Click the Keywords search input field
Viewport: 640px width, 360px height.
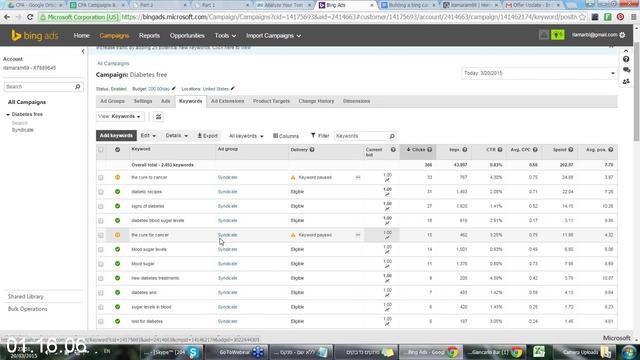361,136
